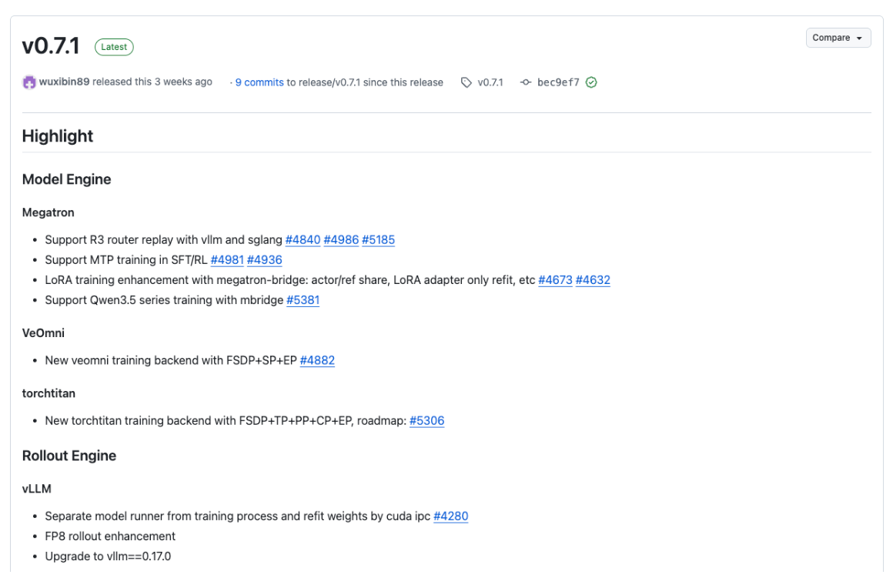Click the commit icon before bec9ef7

click(x=526, y=82)
